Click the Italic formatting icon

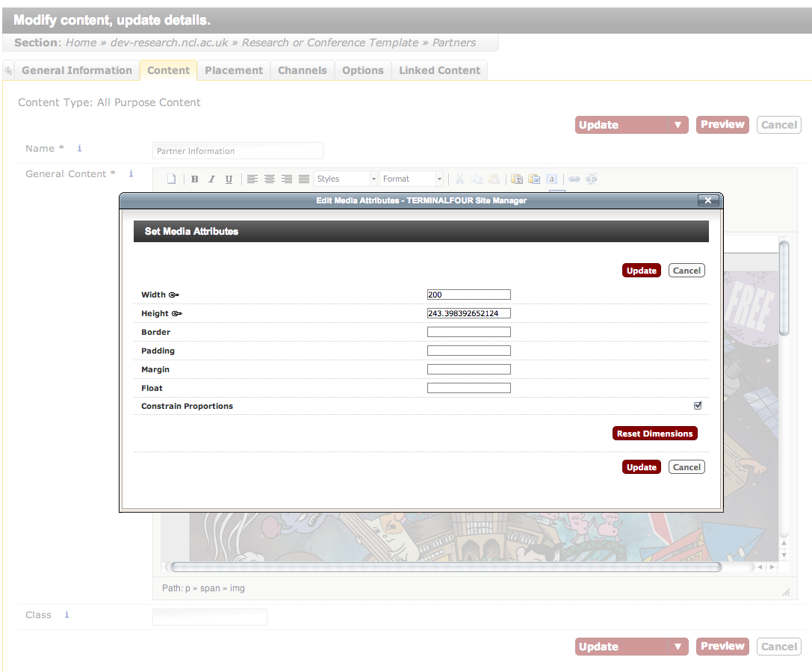[x=211, y=179]
